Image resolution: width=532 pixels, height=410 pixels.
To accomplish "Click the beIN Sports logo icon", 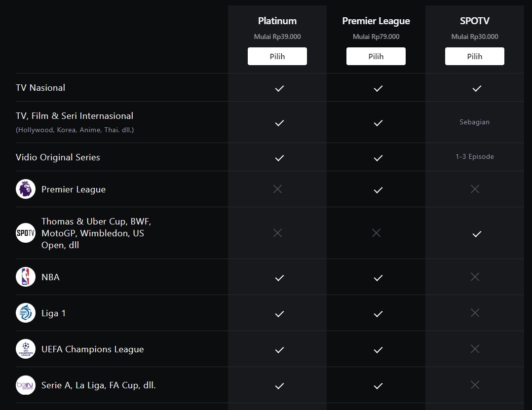I will [x=26, y=385].
